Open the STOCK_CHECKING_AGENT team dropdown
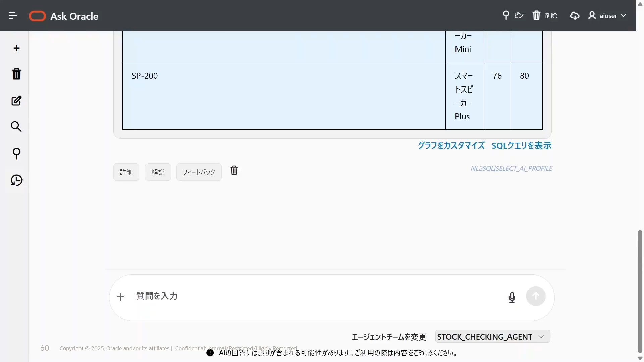This screenshot has width=644, height=362. (492, 337)
